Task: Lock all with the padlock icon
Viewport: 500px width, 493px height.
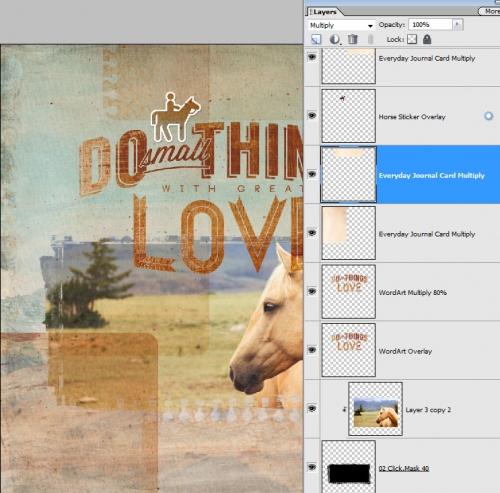Action: (427, 39)
